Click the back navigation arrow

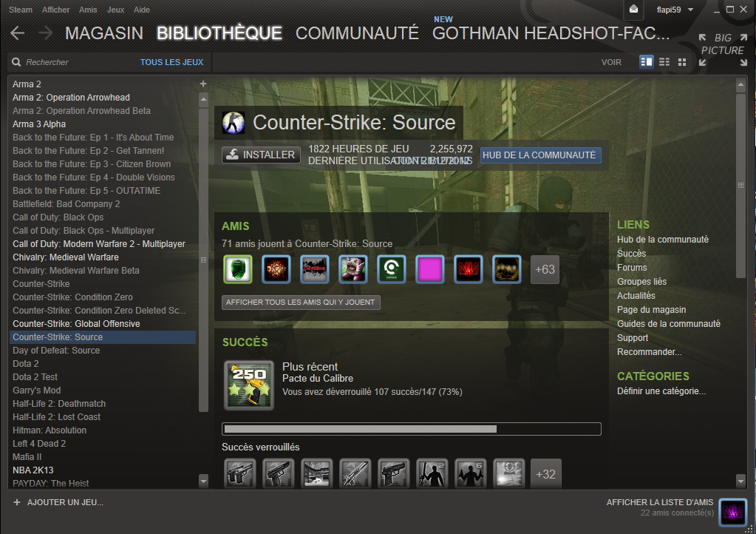(18, 33)
